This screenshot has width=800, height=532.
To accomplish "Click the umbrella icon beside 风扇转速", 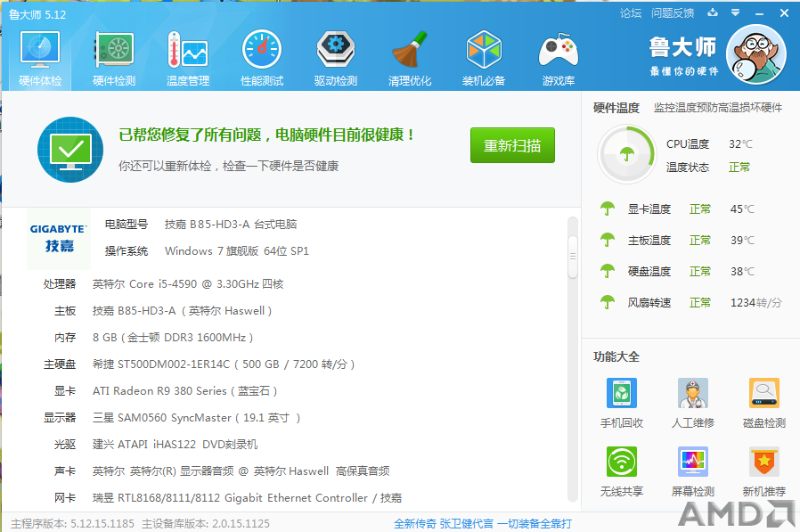I will click(x=608, y=302).
